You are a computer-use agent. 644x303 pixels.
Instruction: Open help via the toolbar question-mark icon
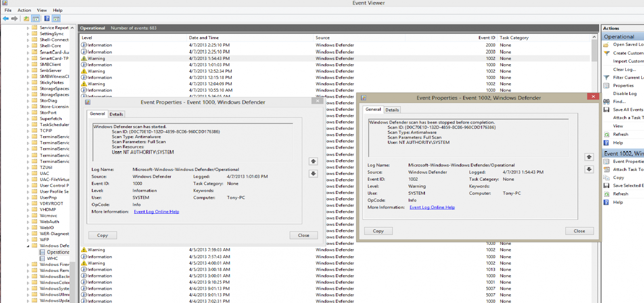pyautogui.click(x=47, y=19)
